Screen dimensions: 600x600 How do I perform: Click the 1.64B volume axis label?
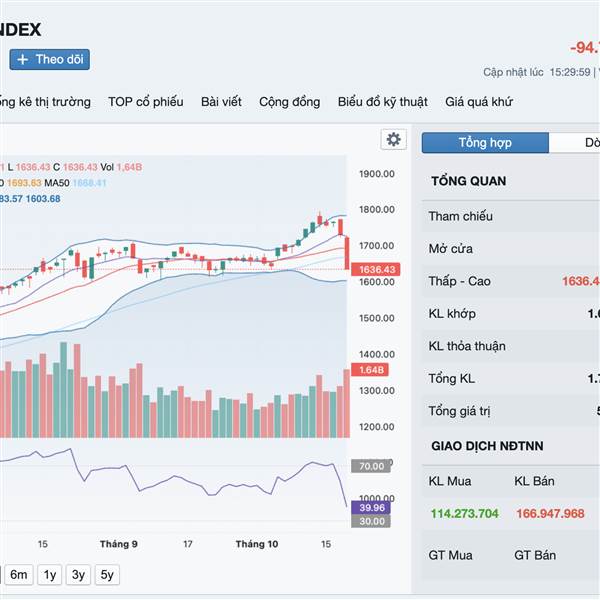coord(372,371)
